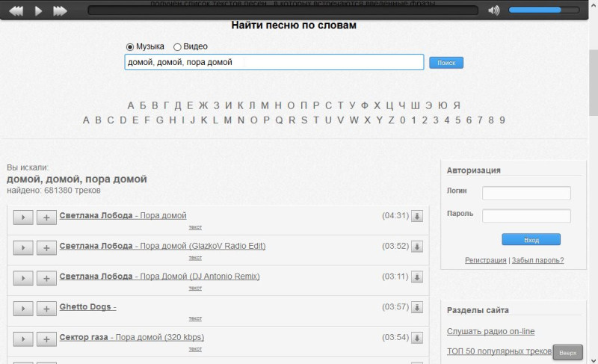598x364 pixels.
Task: Add GlazkoV Radio Edit track to playlist
Action: click(x=46, y=247)
